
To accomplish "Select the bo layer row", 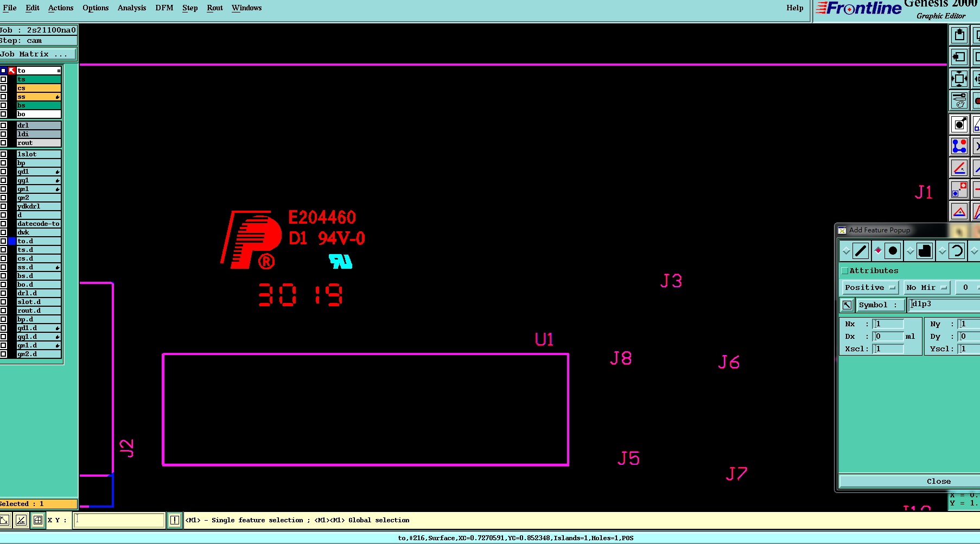I will pos(39,114).
